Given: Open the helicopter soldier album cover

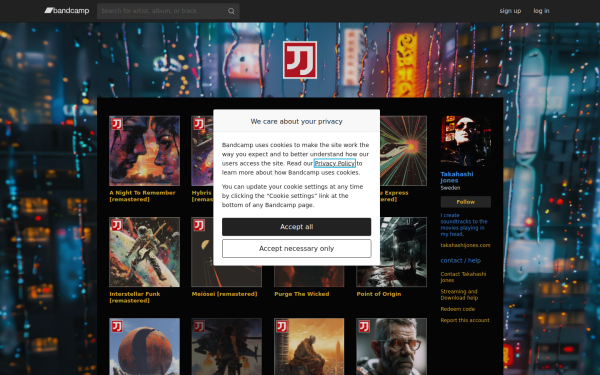Looking at the screenshot, I should [x=227, y=347].
